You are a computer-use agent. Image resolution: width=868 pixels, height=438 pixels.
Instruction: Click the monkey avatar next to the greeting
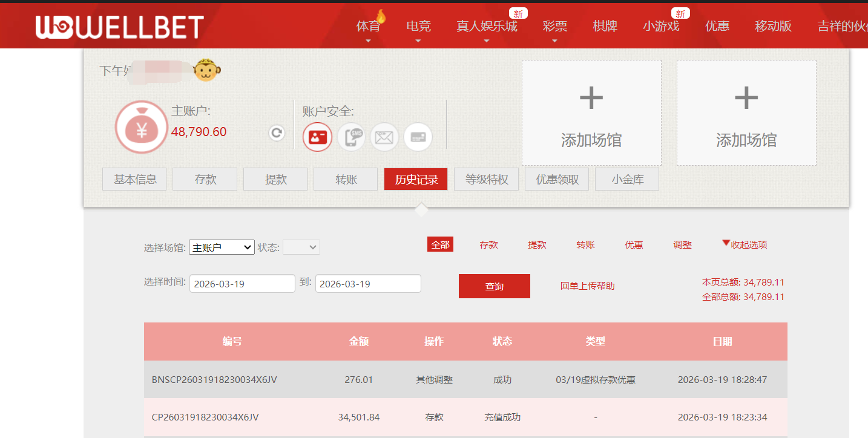[x=207, y=69]
